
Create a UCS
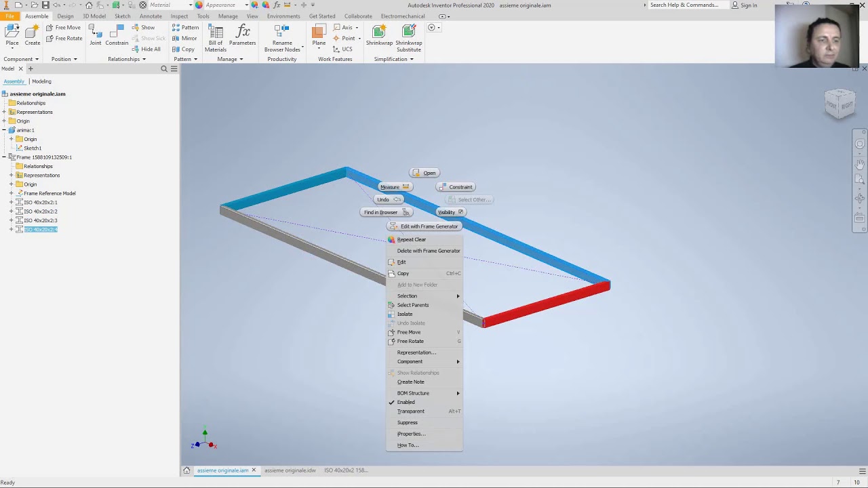coord(342,49)
